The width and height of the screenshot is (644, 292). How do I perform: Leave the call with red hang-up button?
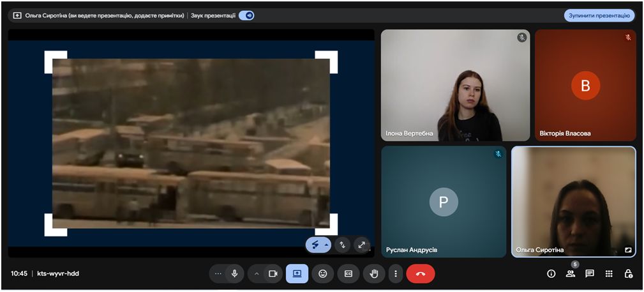click(x=420, y=273)
